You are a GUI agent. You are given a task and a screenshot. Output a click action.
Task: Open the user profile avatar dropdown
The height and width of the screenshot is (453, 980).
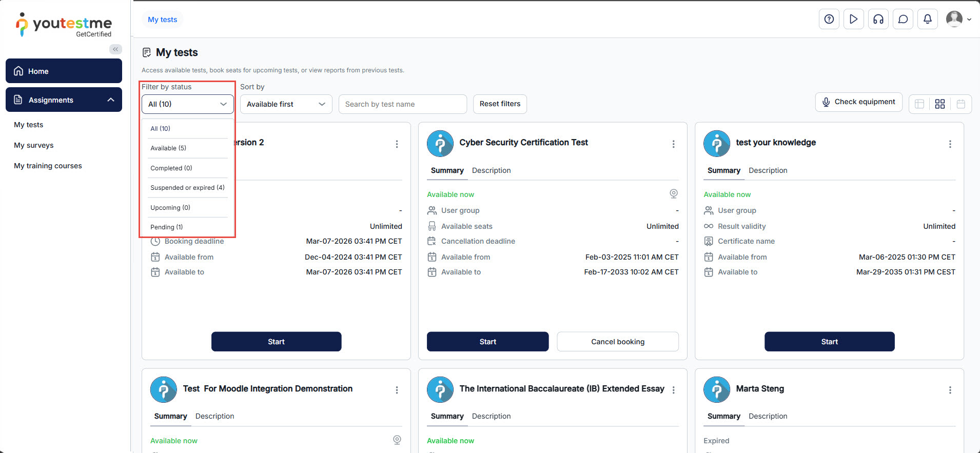958,19
